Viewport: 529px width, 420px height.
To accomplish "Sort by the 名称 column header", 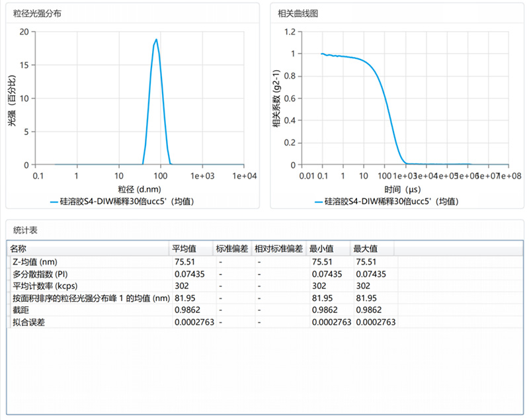I will pyautogui.click(x=19, y=249).
